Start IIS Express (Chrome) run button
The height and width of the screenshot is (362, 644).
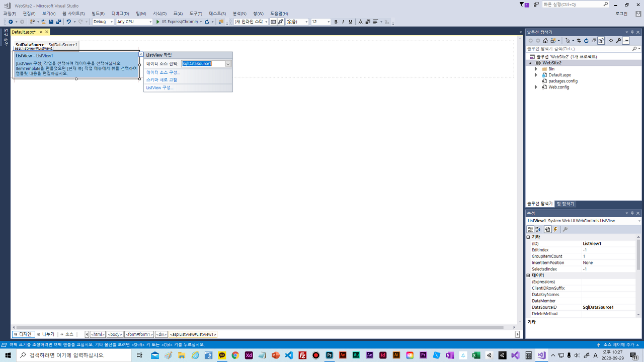[x=177, y=22]
